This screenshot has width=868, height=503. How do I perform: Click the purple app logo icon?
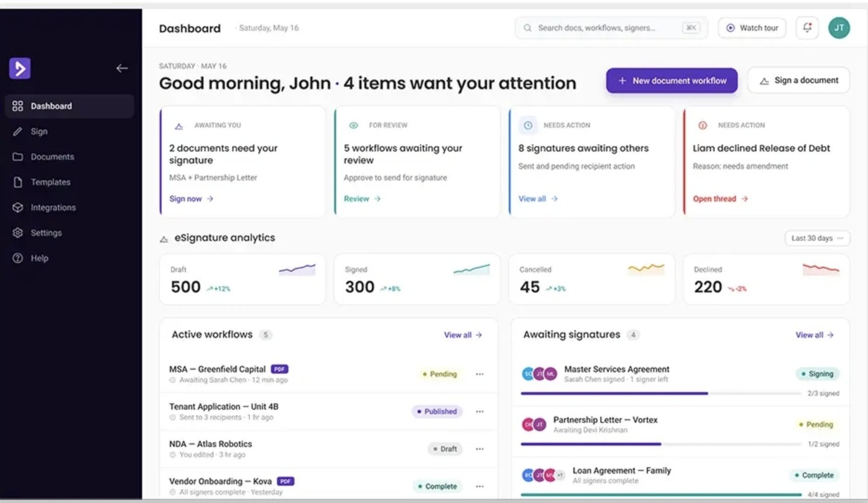tap(20, 69)
